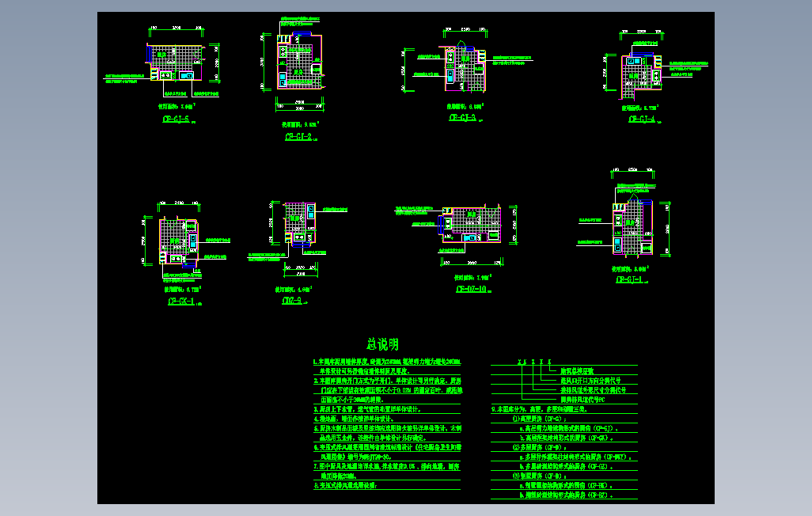
Task: Select the CF-GJ-5 kitchen floor plan
Action: (175, 63)
